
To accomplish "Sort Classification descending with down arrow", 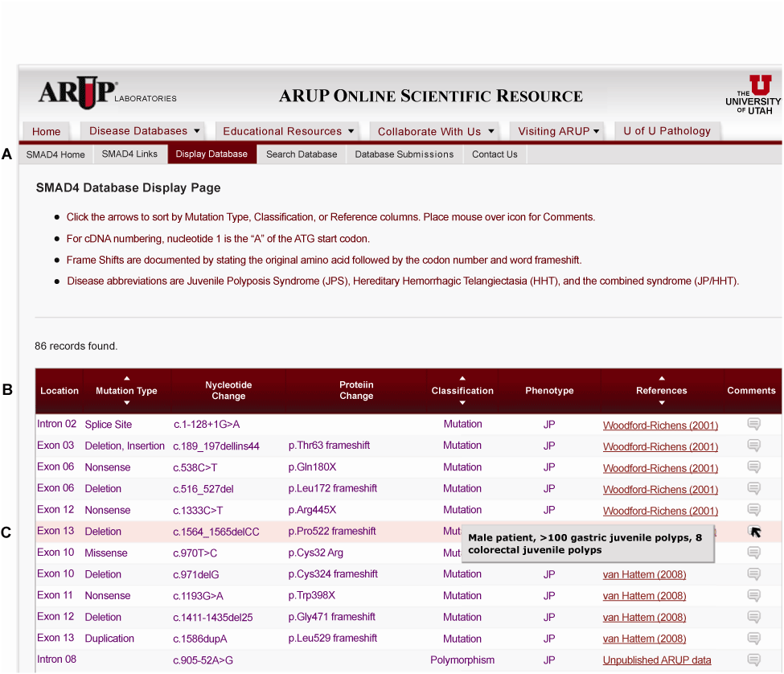I will [x=462, y=402].
